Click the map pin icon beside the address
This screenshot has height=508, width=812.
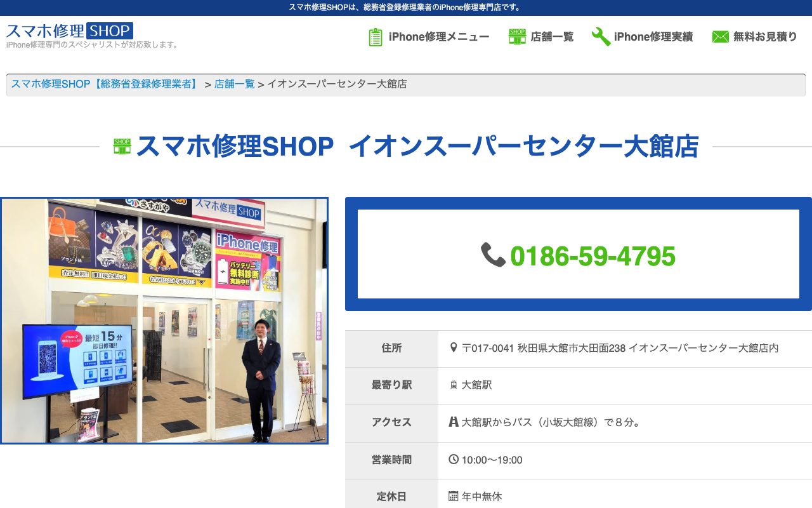tap(453, 348)
